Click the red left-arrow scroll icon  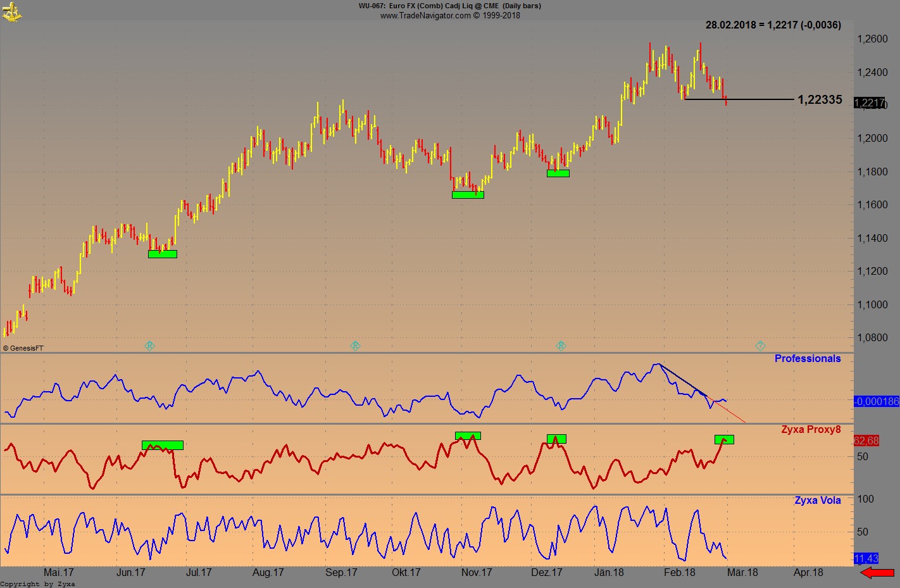(877, 572)
